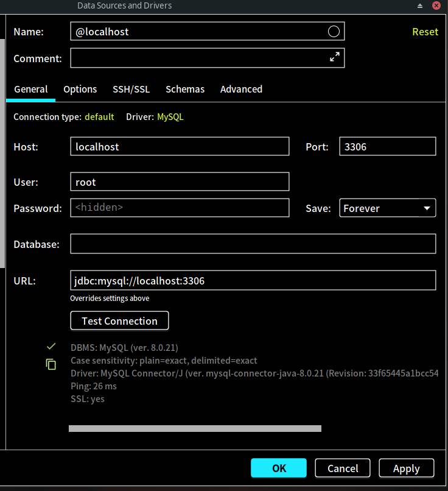Close the Data Sources and Drivers dialog
Image resolution: width=448 pixels, height=491 pixels.
pos(436,5)
